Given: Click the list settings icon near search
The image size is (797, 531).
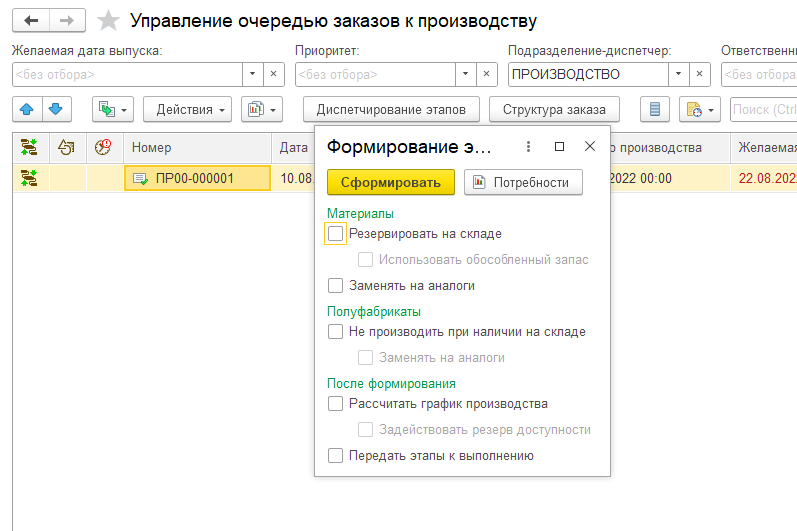Looking at the screenshot, I should [655, 109].
